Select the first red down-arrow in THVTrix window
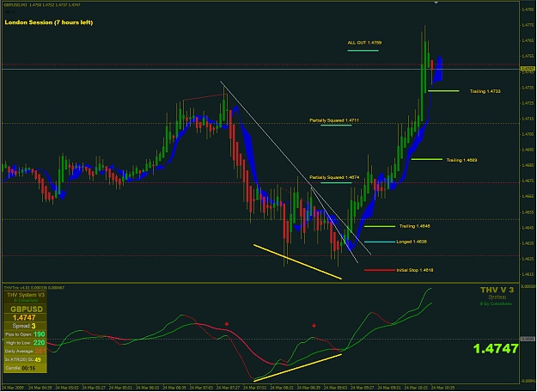This screenshot has height=392, width=537. click(226, 324)
